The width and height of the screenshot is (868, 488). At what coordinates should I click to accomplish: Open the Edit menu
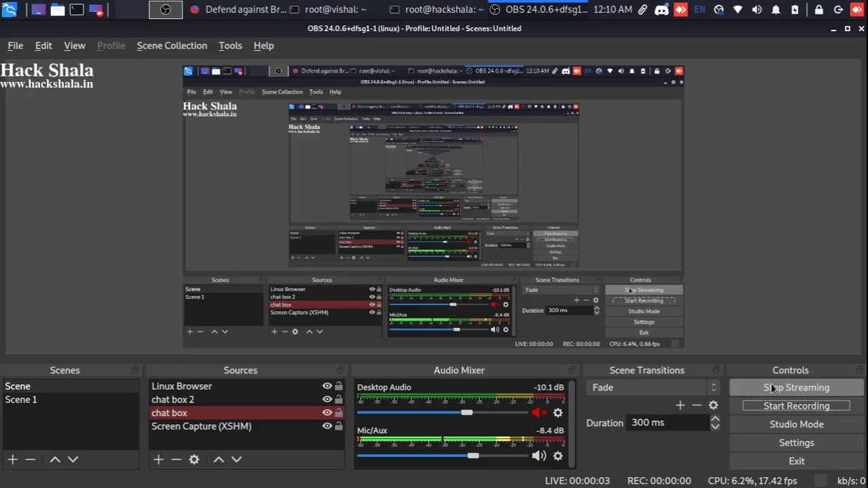tap(43, 45)
